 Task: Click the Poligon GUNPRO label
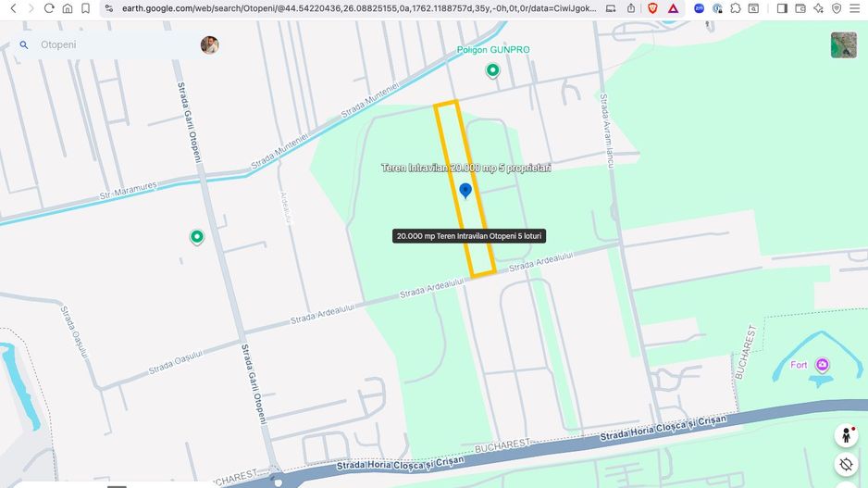pyautogui.click(x=492, y=50)
